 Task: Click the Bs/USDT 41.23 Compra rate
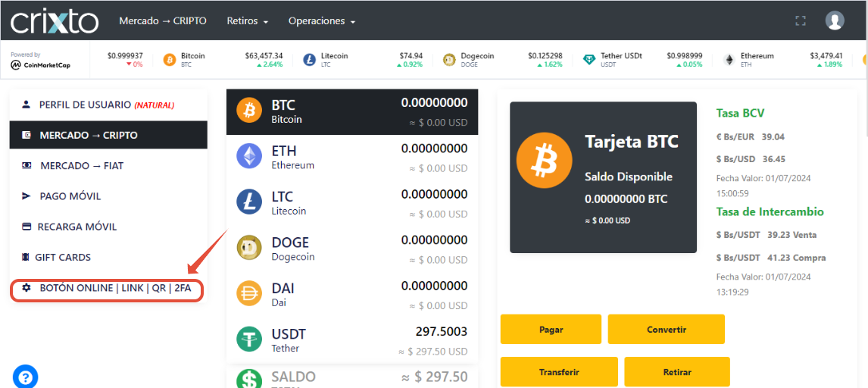(771, 258)
